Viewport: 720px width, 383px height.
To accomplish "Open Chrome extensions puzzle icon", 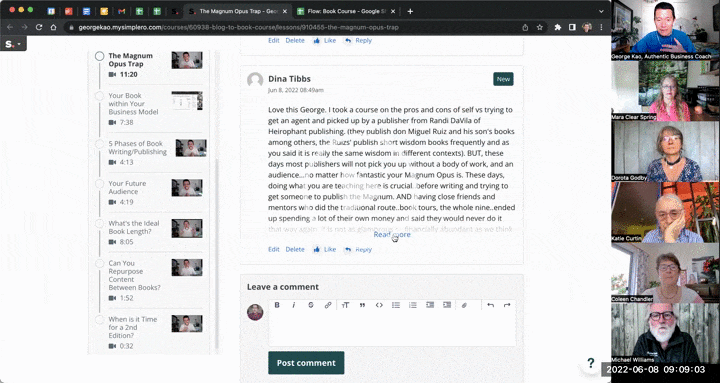I will [558, 27].
